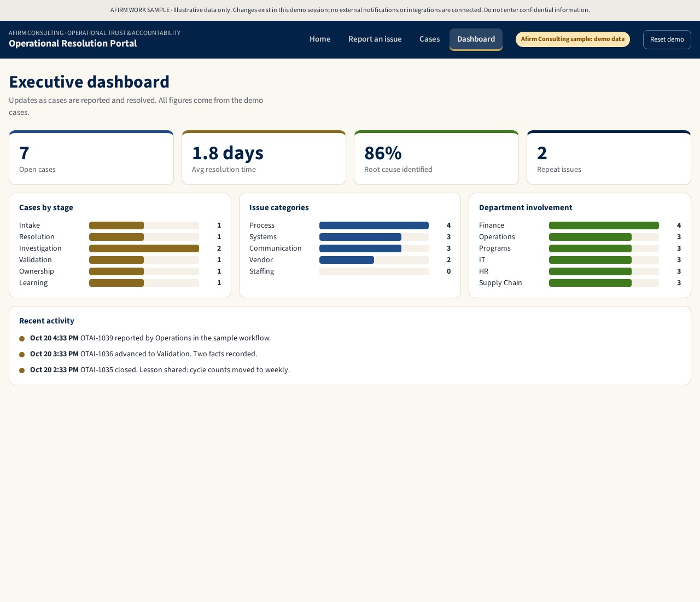Open the Home nav tab

[x=320, y=39]
